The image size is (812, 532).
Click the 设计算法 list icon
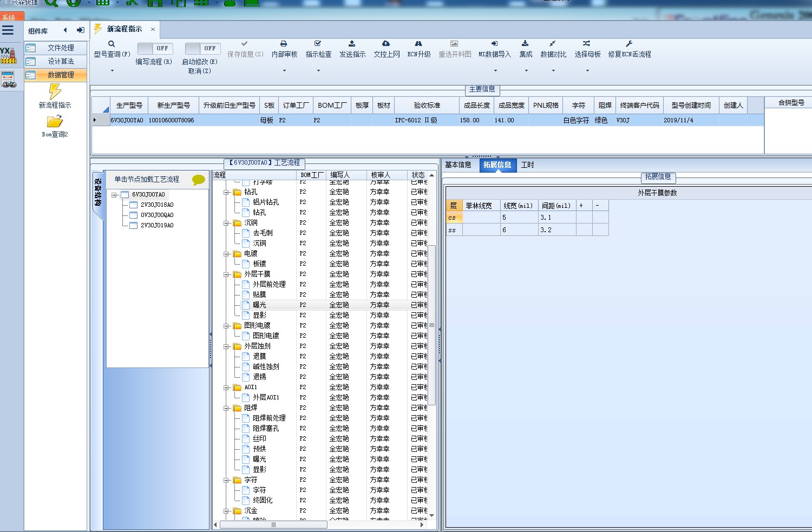[x=31, y=62]
